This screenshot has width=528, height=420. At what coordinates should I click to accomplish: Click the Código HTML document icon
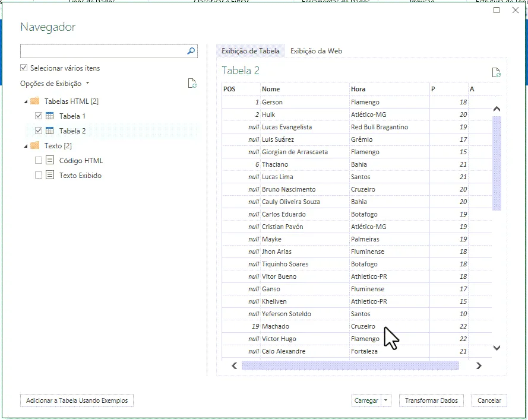(50, 160)
